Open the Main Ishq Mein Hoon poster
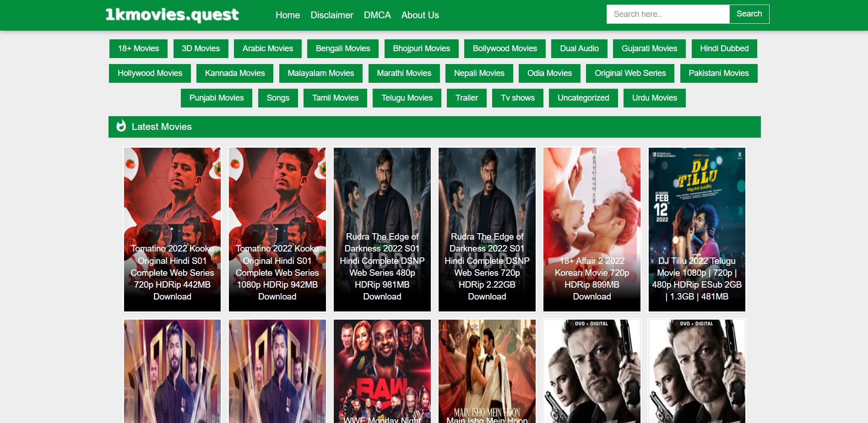 coord(487,371)
